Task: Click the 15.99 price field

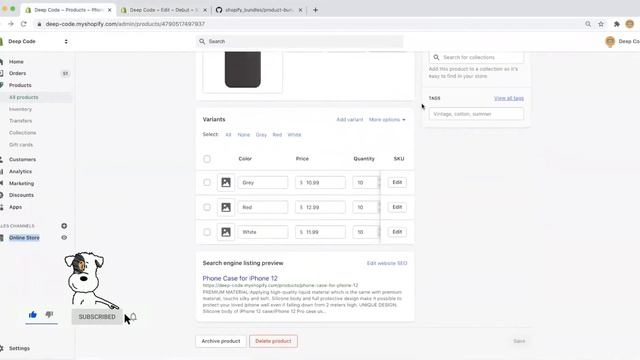Action: pos(320,232)
